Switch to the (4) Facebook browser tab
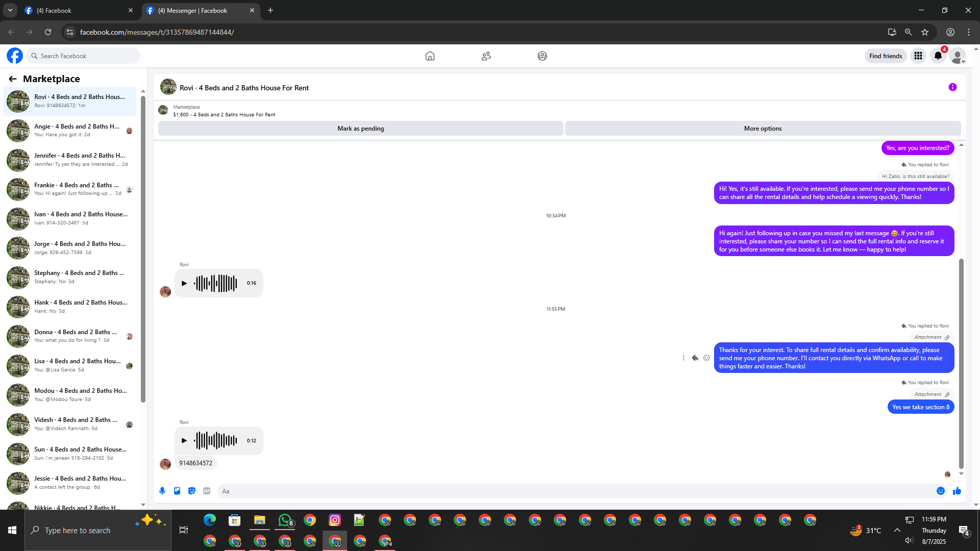The image size is (980, 551). pyautogui.click(x=77, y=10)
